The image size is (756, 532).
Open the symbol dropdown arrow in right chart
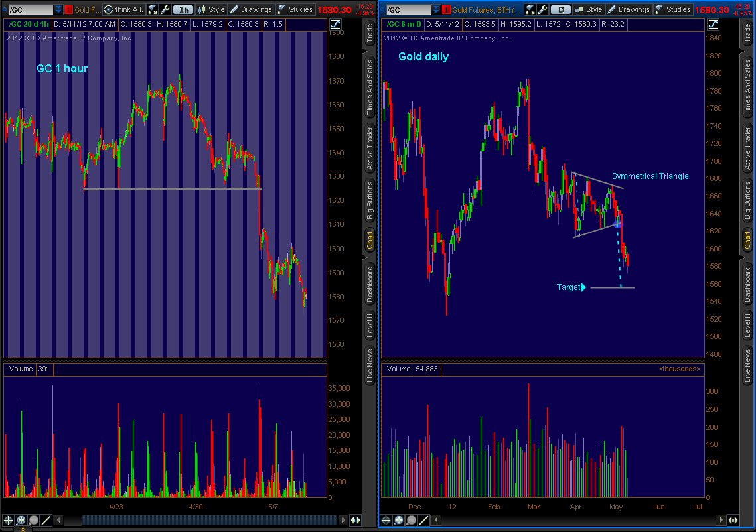(x=435, y=9)
